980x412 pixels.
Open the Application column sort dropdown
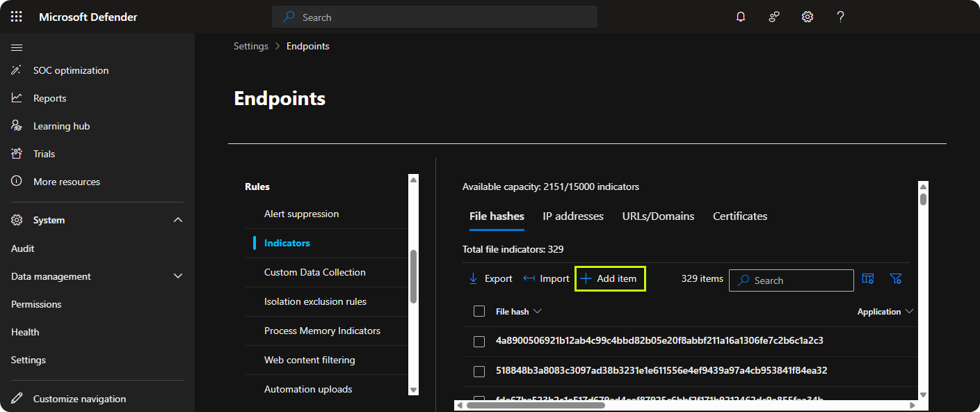coord(909,312)
